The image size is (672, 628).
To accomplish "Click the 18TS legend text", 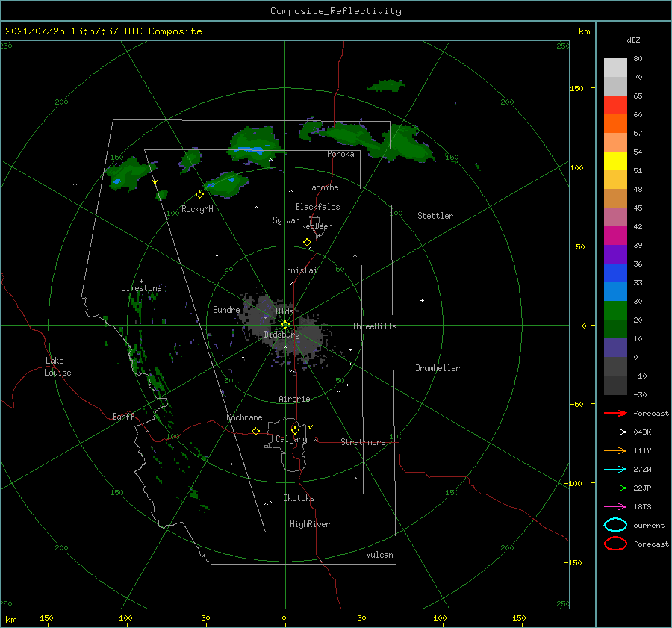I will [x=642, y=507].
